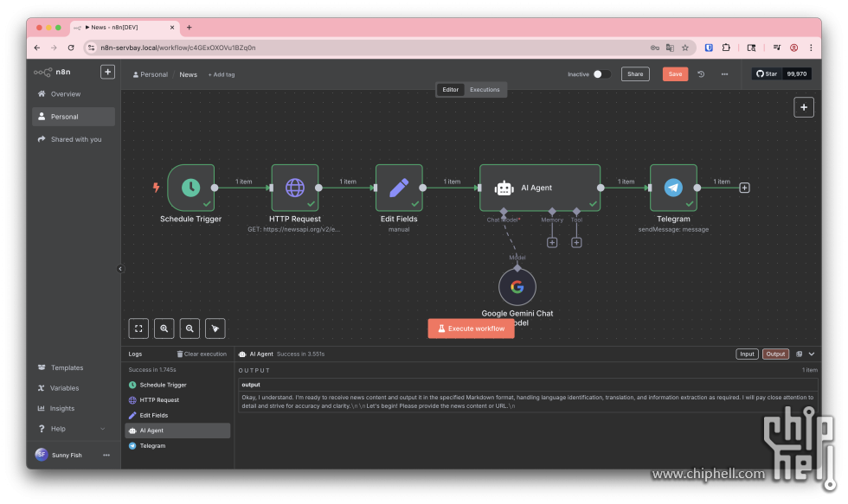The height and width of the screenshot is (504, 848).
Task: Open Insights page
Action: coord(74,408)
